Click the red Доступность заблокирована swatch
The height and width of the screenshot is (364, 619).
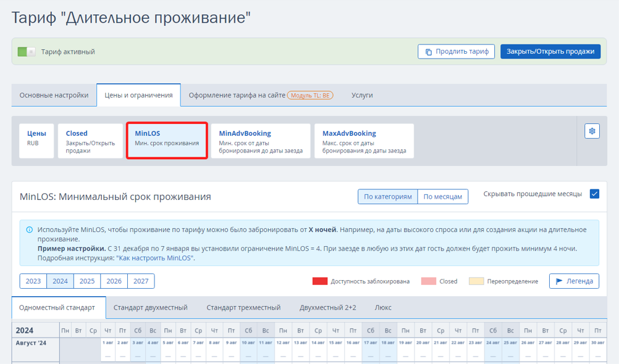point(320,281)
